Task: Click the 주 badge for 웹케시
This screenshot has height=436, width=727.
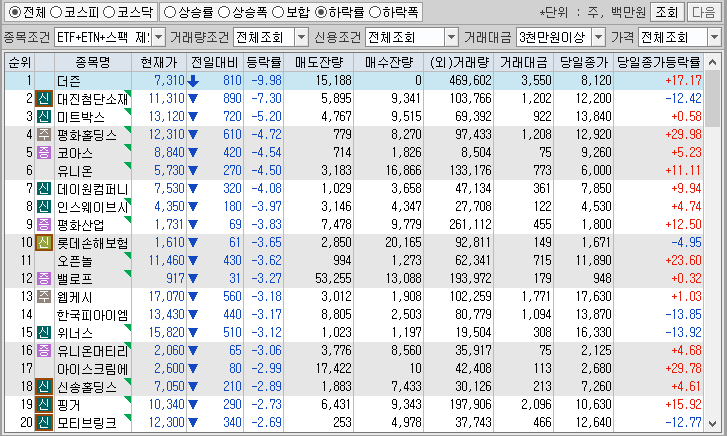Action: (x=44, y=296)
